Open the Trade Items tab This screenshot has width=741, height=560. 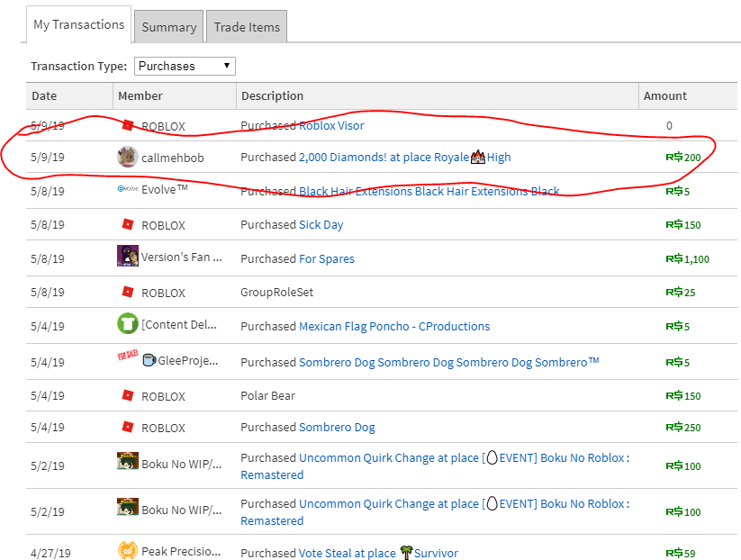247,27
